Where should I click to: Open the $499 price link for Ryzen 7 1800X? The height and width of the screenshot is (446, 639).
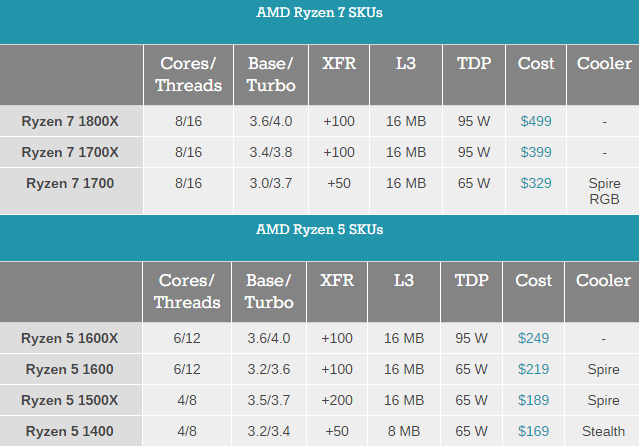[x=536, y=121]
